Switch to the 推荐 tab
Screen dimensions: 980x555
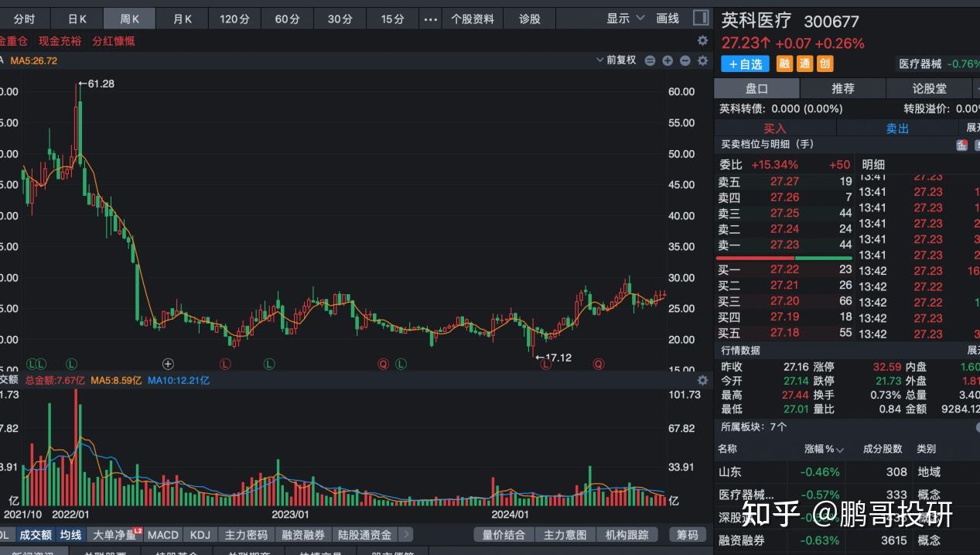point(842,88)
